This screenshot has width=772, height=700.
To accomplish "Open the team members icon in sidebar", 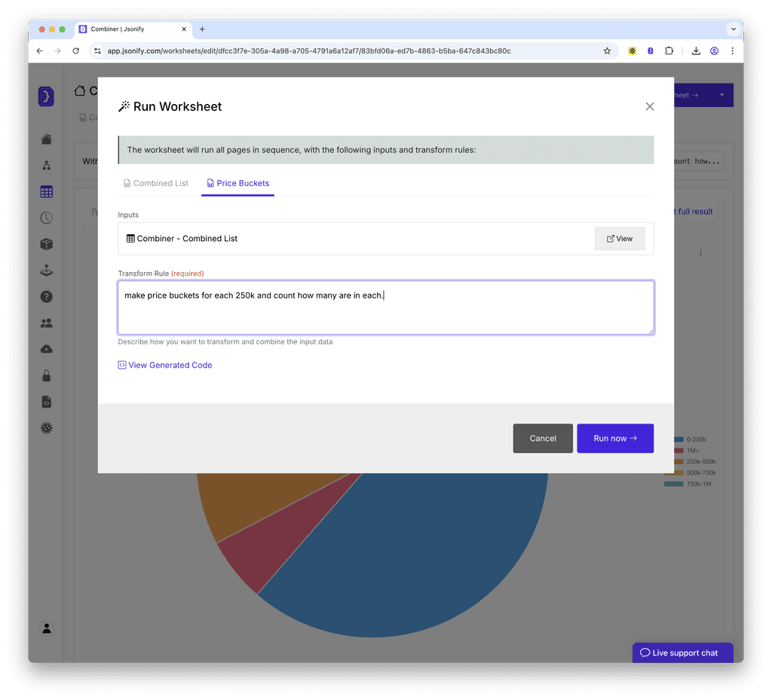I will point(46,323).
